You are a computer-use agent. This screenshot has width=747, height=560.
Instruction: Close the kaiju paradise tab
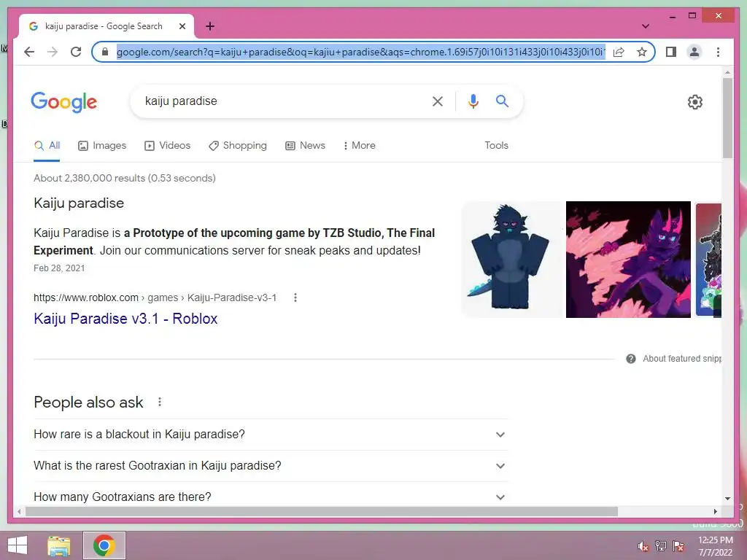tap(182, 26)
